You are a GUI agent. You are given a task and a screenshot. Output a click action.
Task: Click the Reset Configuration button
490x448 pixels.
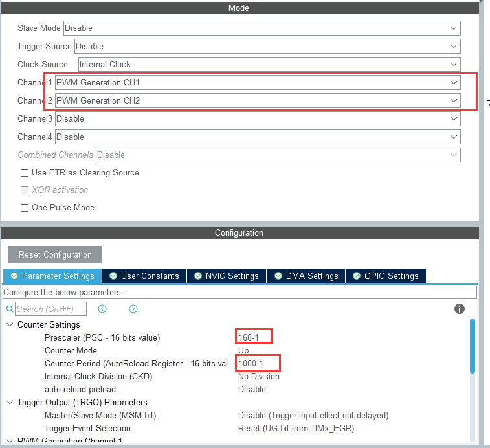point(55,254)
